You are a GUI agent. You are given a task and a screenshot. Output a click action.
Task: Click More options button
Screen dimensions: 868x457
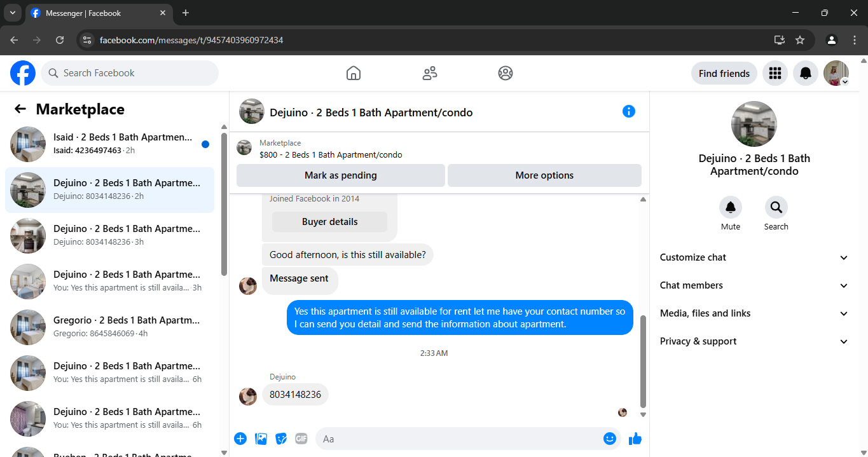click(x=544, y=175)
